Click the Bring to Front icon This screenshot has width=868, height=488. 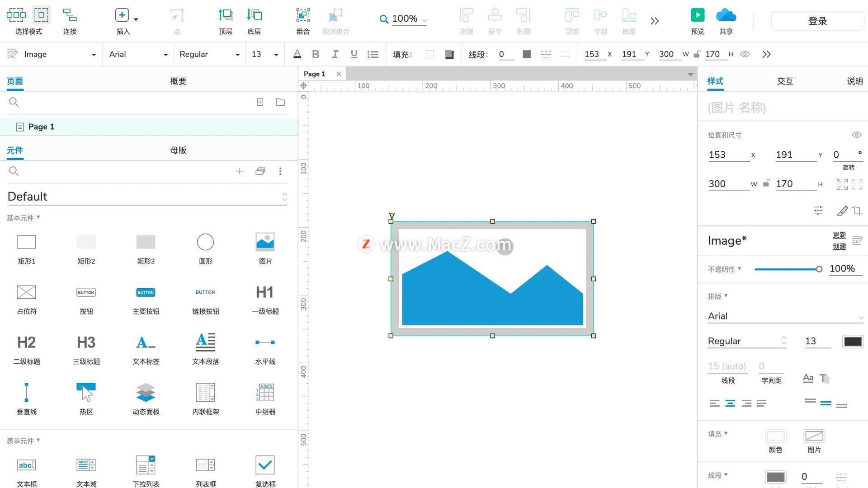[x=226, y=15]
